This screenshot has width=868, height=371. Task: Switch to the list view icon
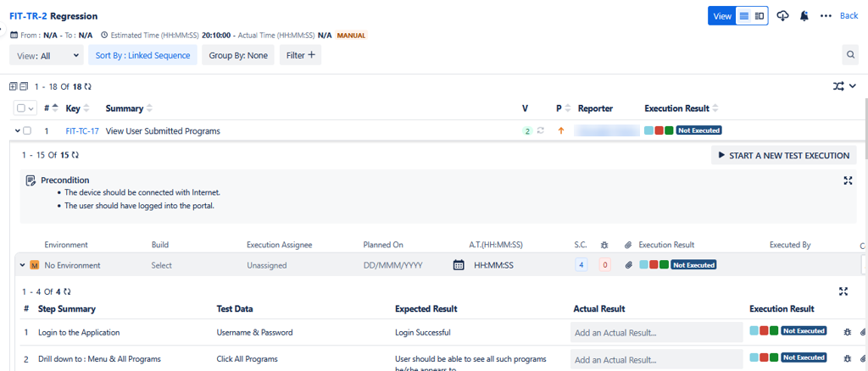point(744,16)
